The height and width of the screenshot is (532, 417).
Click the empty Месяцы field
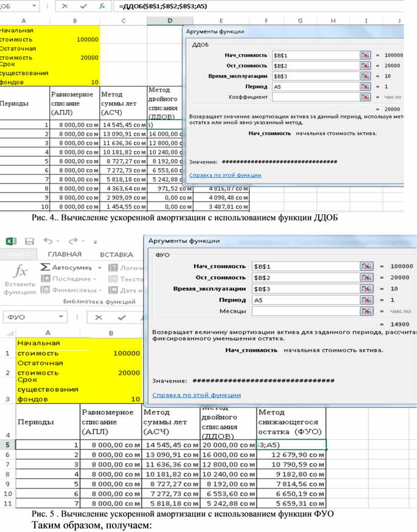point(306,311)
